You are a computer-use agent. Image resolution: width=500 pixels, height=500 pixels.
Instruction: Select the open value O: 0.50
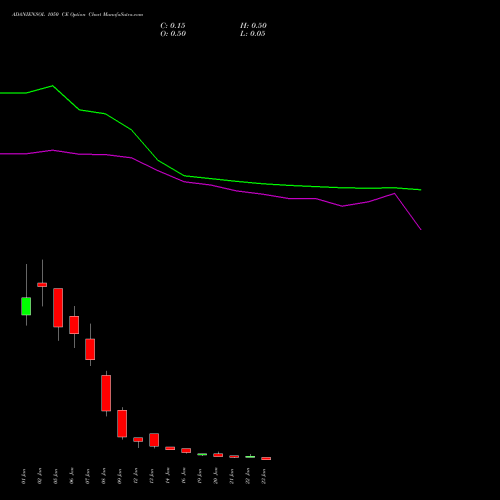point(173,34)
